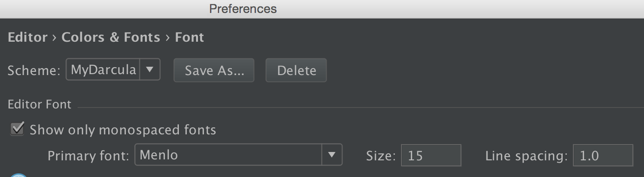This screenshot has width=644, height=177.
Task: Go to Colors & Fonts breadcrumb
Action: click(x=111, y=38)
